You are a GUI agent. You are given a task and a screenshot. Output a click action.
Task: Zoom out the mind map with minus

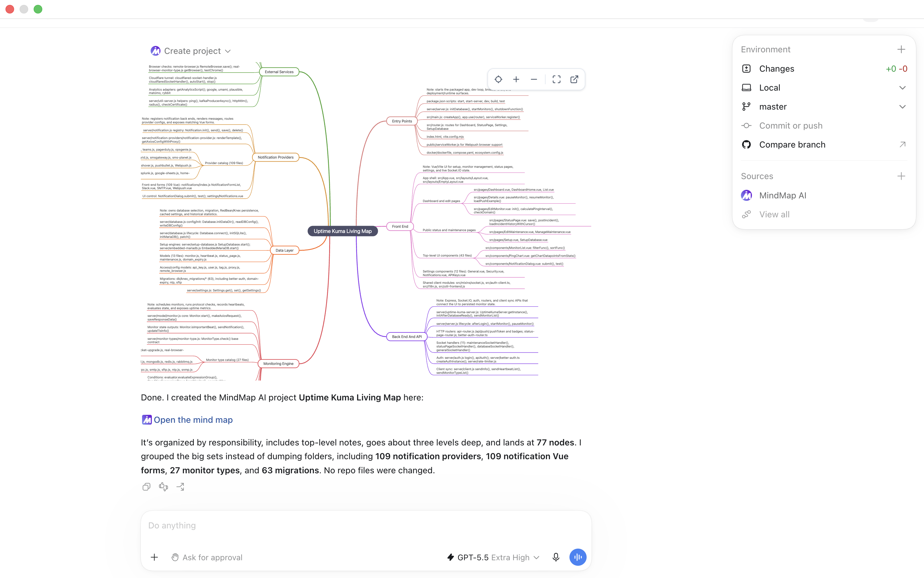pyautogui.click(x=534, y=80)
